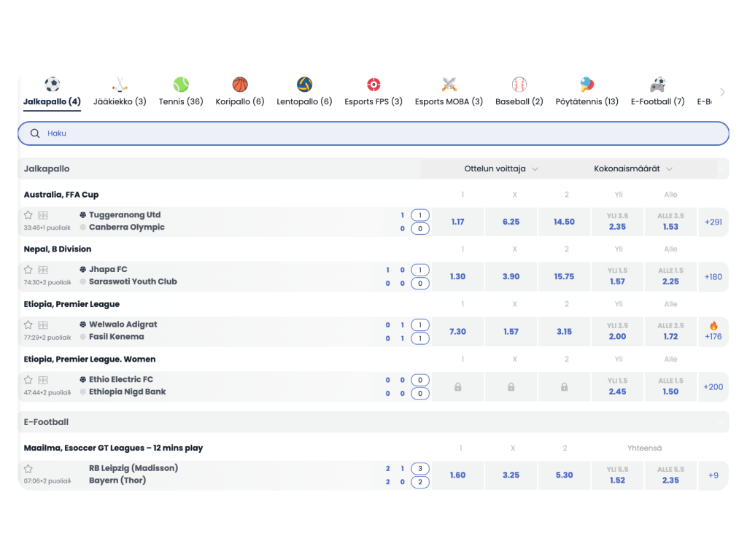Open +291 more markets
The image size is (747, 560).
pyautogui.click(x=713, y=222)
